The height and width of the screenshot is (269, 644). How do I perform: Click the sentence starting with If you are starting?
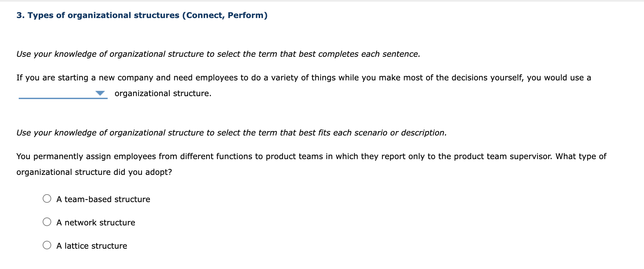(304, 78)
